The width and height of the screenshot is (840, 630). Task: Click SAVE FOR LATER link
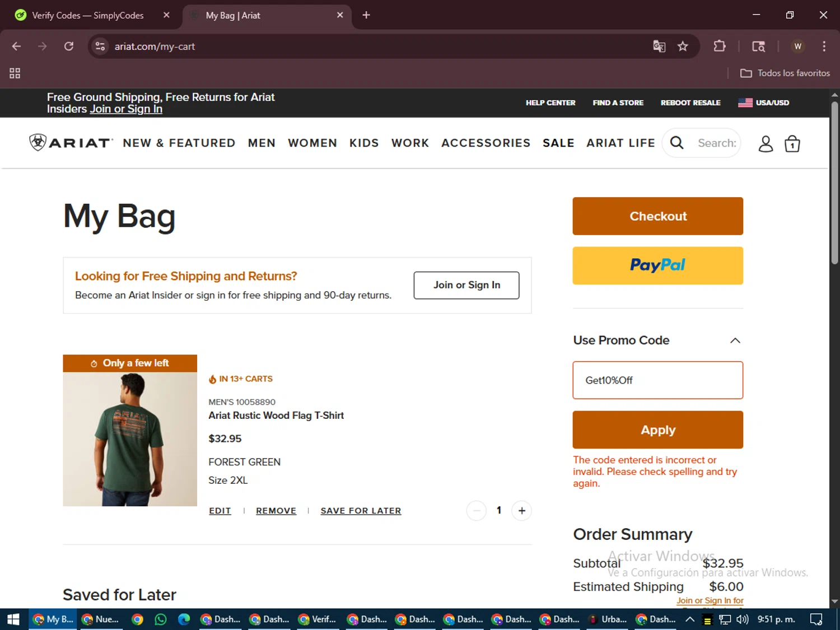(361, 511)
